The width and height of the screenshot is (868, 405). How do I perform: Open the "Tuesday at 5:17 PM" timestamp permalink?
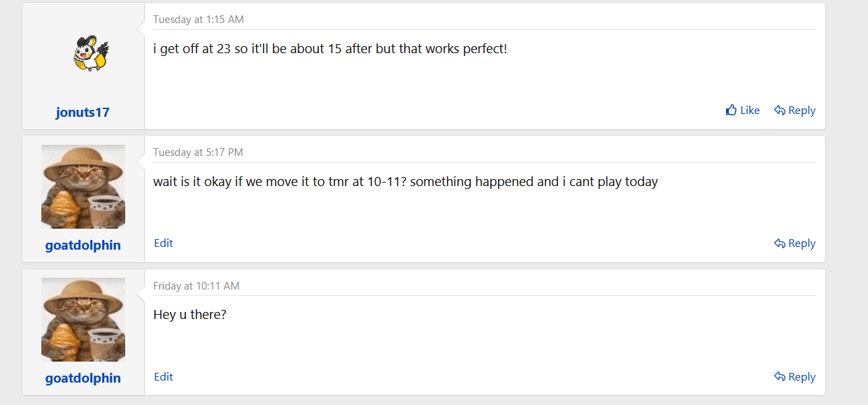tap(198, 152)
